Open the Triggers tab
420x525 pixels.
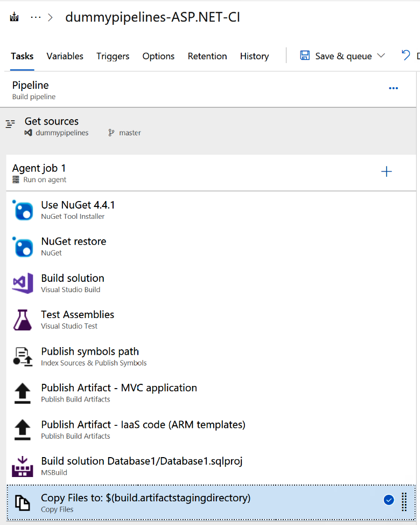point(113,56)
